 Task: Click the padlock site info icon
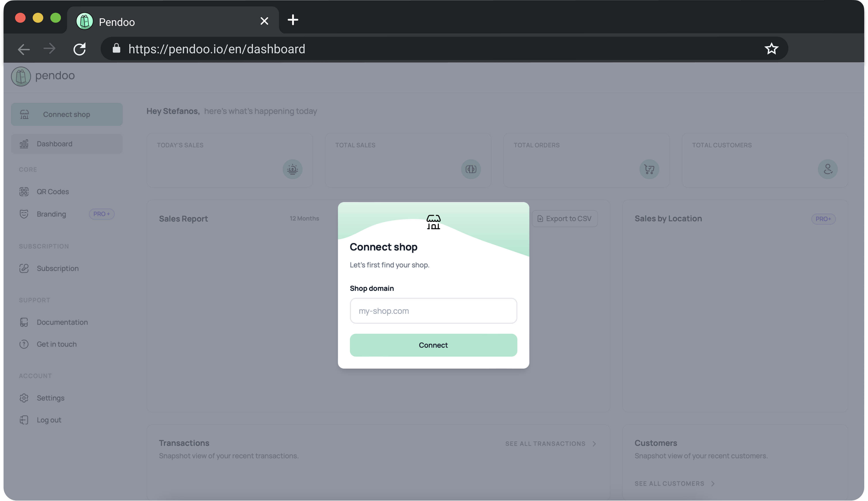point(116,48)
